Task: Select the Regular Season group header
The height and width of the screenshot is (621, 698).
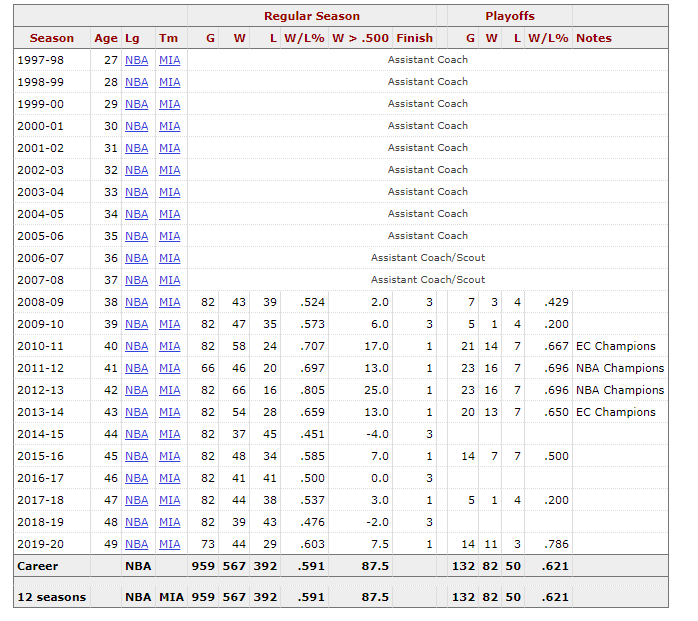Action: coord(312,16)
